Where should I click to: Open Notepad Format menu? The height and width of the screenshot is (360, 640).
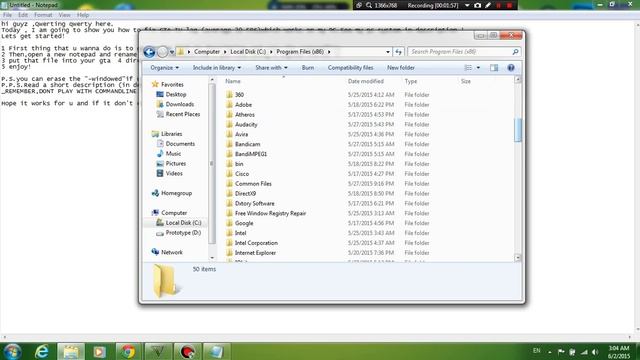tap(43, 15)
